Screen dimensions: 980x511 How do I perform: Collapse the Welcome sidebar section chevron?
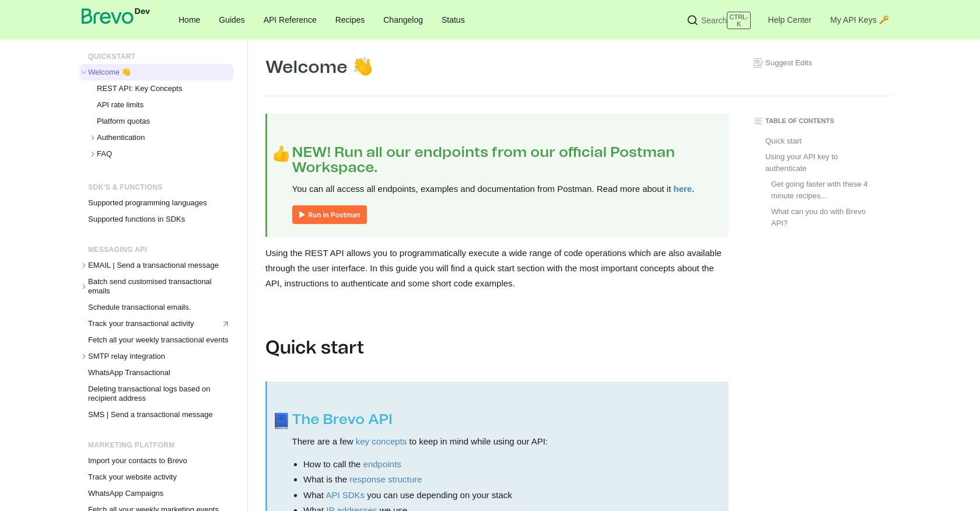click(x=84, y=72)
